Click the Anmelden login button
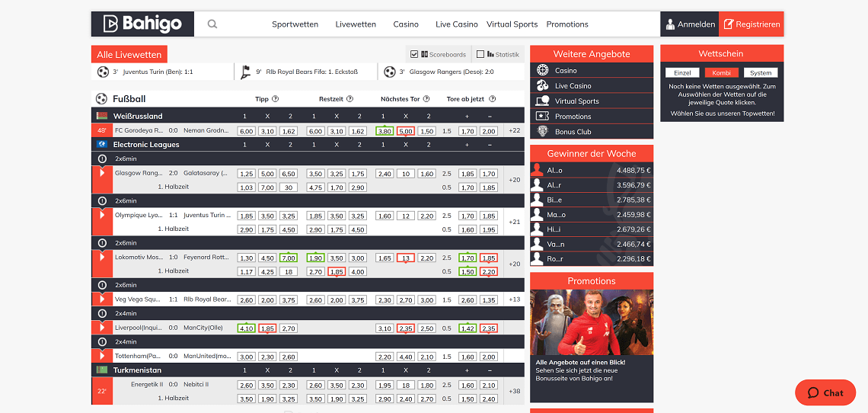 coord(689,24)
